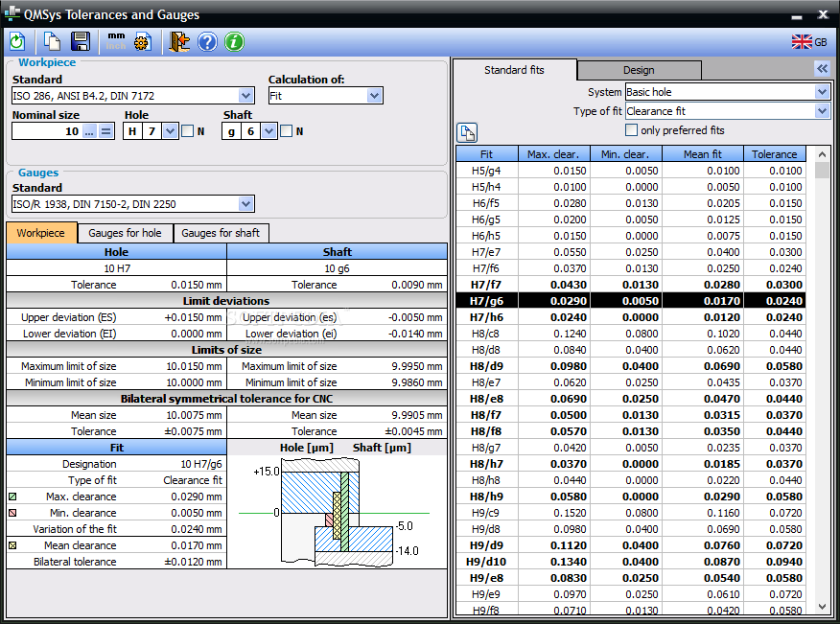Screen dimensions: 840x624
Task: Click fits list scrollbar down arrow
Action: click(822, 607)
